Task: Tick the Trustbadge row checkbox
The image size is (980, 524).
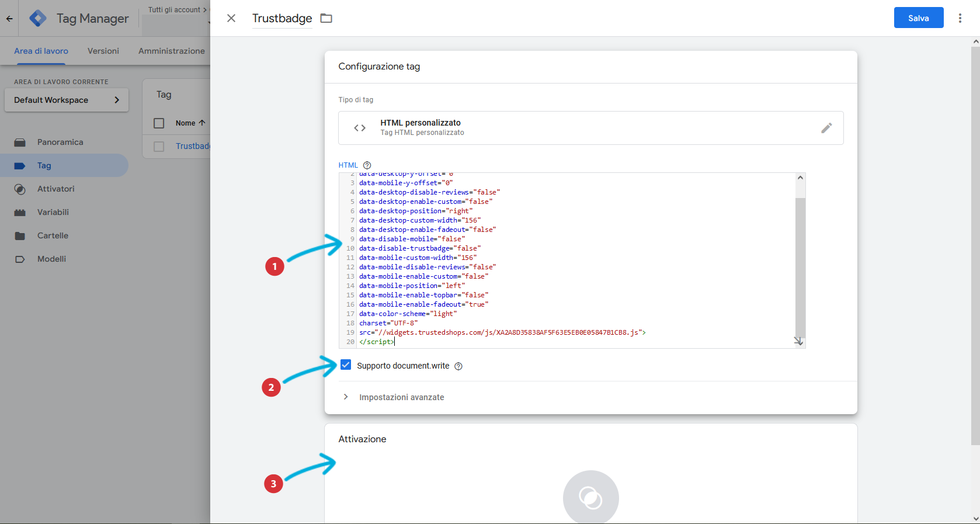Action: pos(159,147)
